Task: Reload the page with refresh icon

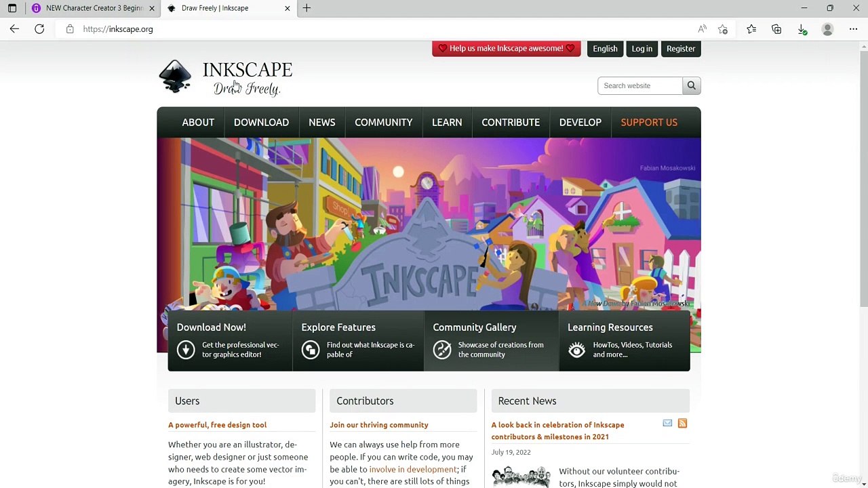Action: click(39, 29)
